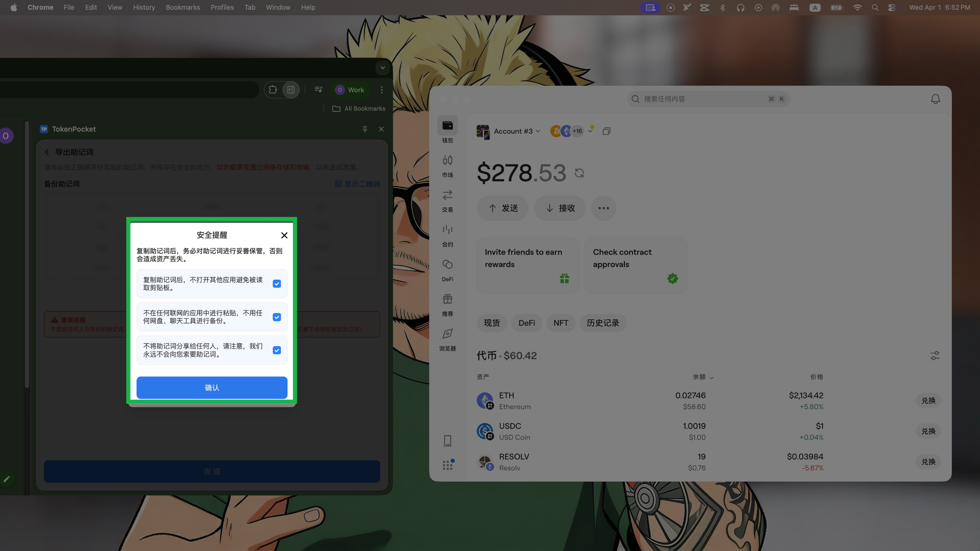Toggle Chrome side panel icon
The width and height of the screenshot is (980, 551).
tap(291, 90)
